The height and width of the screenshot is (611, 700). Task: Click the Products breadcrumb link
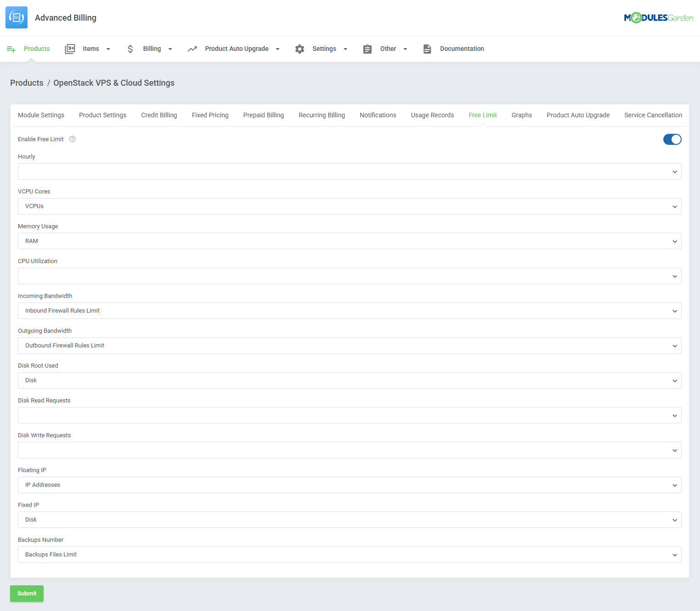27,83
